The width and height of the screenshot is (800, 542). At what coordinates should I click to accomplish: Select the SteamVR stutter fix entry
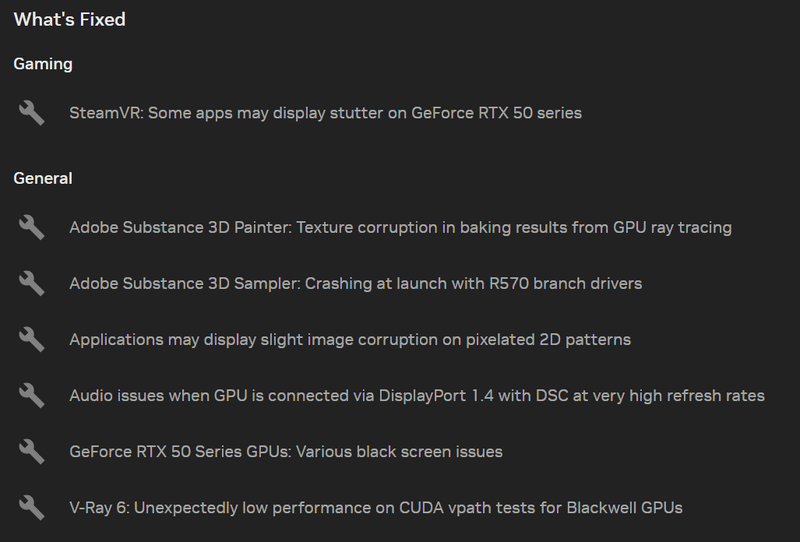point(325,113)
